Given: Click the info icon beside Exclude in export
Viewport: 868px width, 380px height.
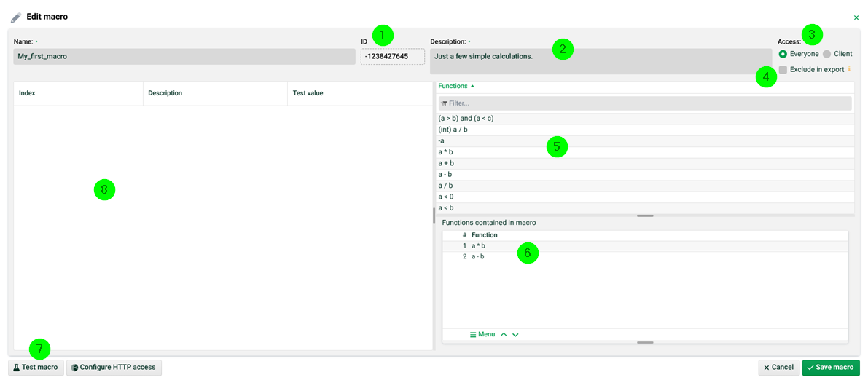Looking at the screenshot, I should (849, 70).
